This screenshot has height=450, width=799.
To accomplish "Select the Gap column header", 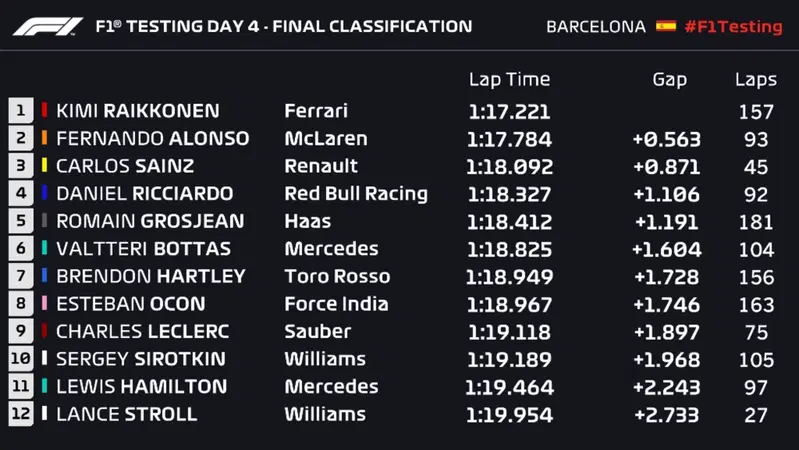I will (x=670, y=80).
